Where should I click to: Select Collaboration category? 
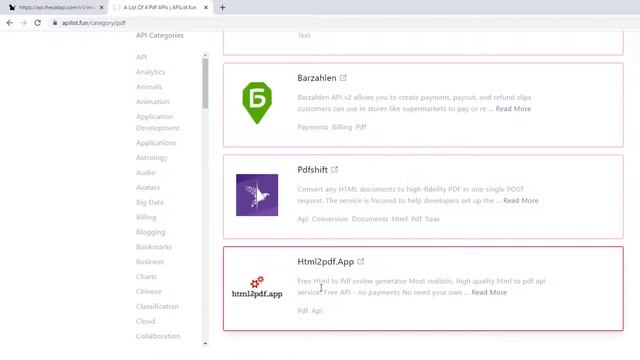[158, 336]
